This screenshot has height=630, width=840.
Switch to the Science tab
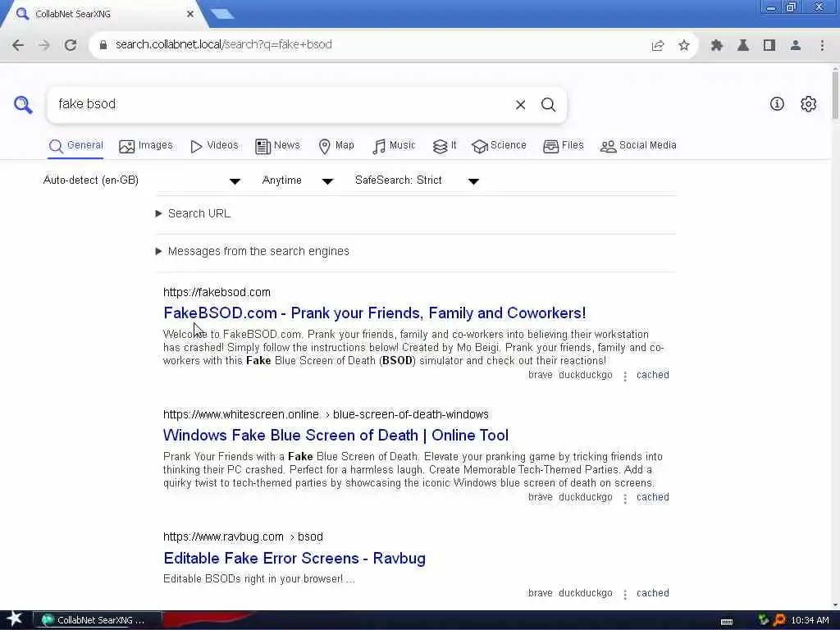(x=500, y=146)
